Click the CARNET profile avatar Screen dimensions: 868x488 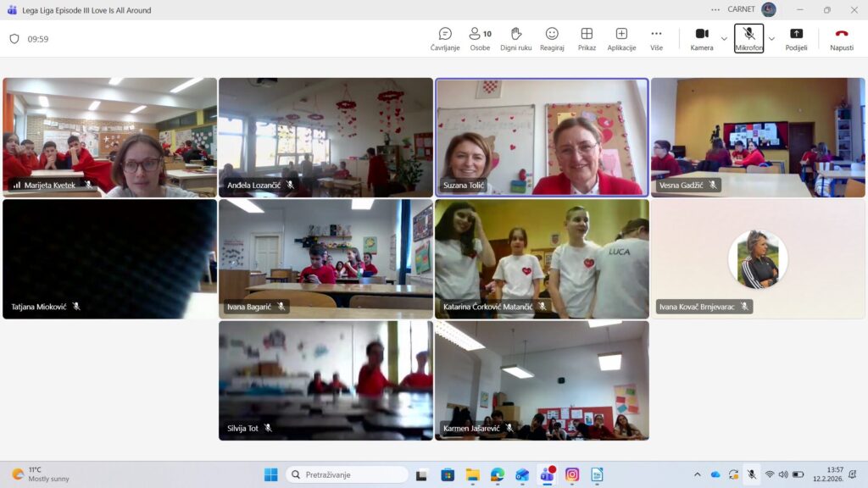pyautogui.click(x=769, y=9)
